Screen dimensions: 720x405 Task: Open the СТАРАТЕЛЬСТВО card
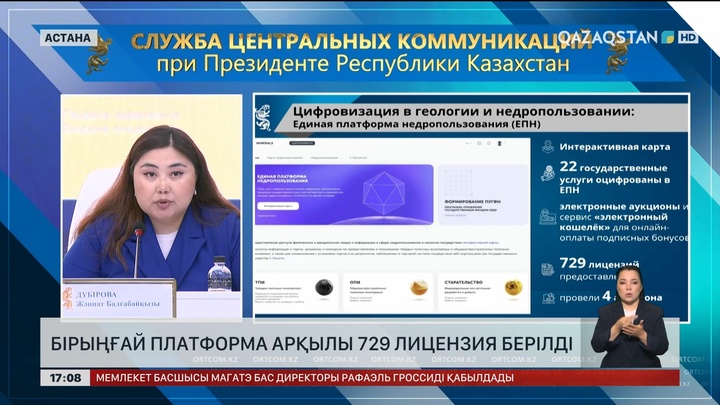[483, 292]
